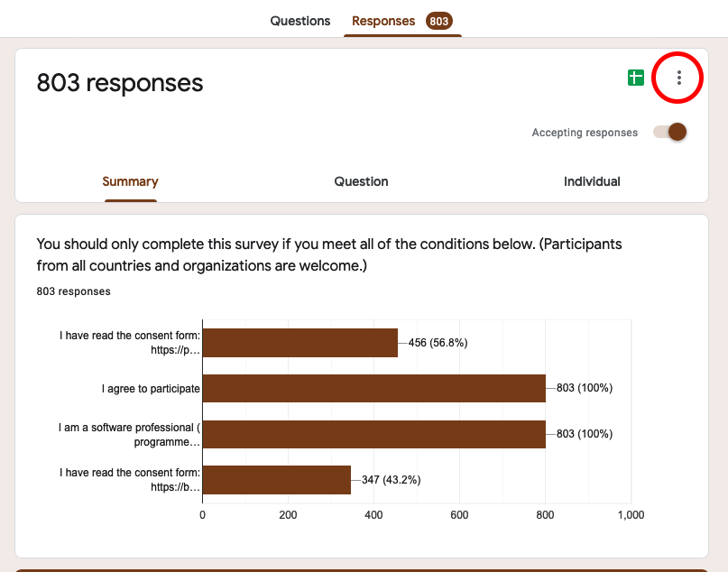Click the '803 responses' heading

click(120, 83)
